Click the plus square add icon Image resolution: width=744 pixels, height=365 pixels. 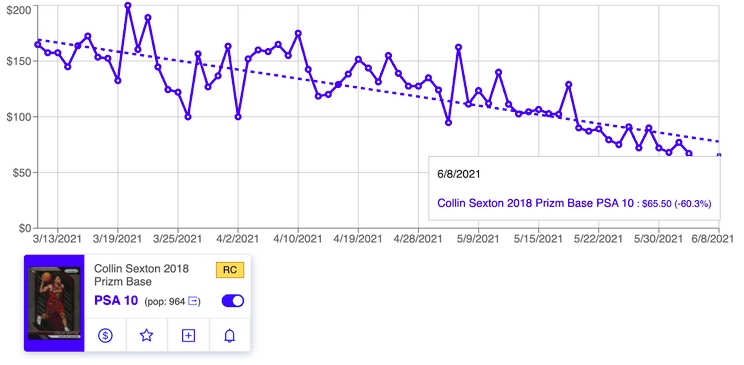pyautogui.click(x=188, y=336)
